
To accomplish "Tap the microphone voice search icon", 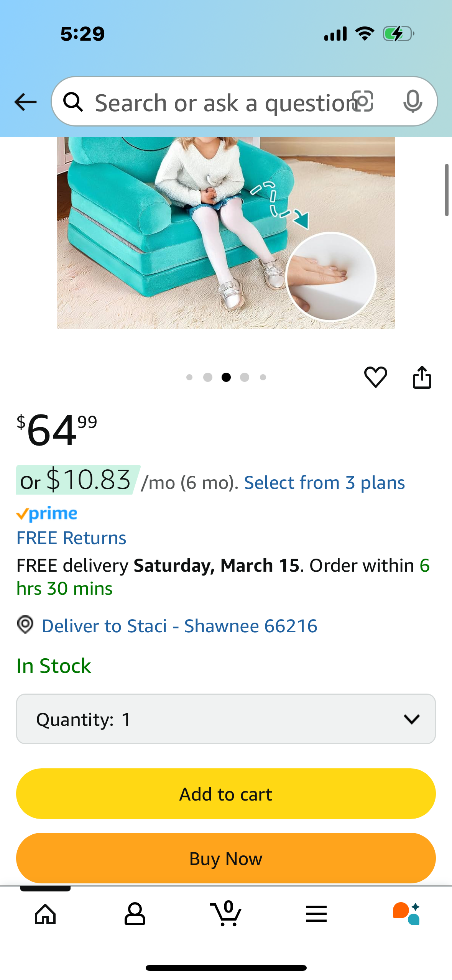I will [x=413, y=102].
